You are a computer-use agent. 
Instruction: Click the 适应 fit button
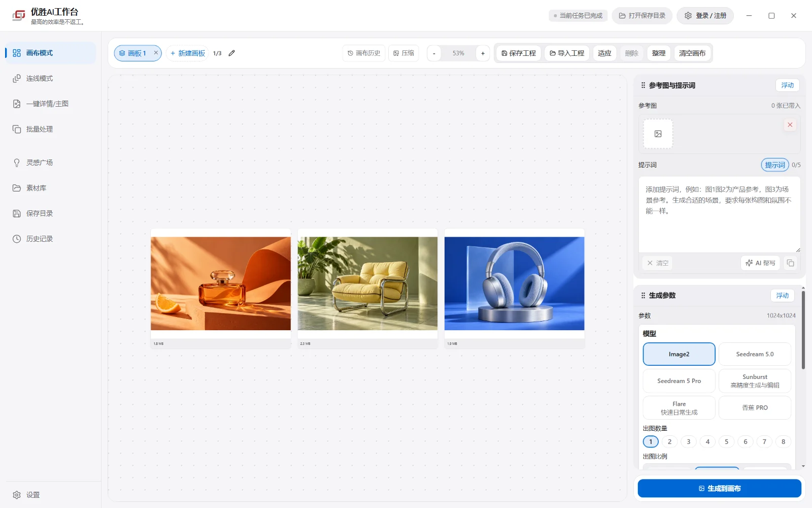(x=604, y=53)
